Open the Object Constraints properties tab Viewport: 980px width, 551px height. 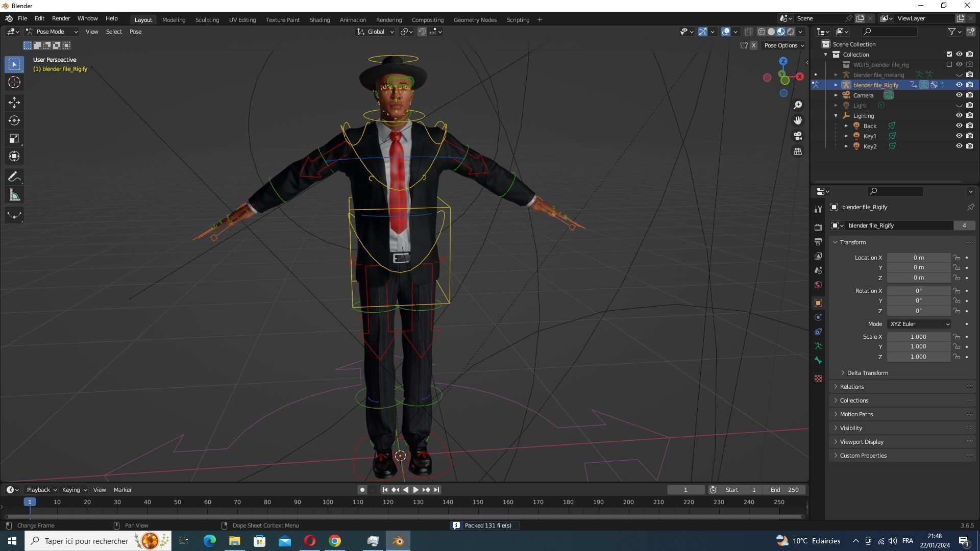click(x=818, y=332)
